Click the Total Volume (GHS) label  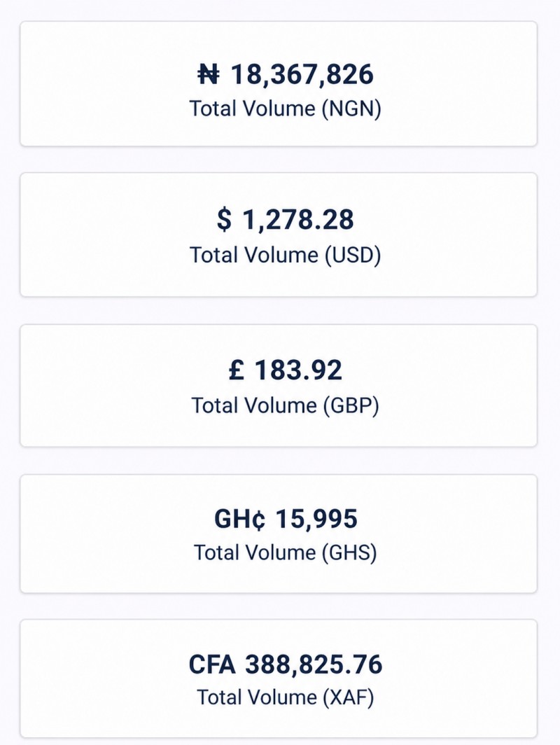[286, 552]
